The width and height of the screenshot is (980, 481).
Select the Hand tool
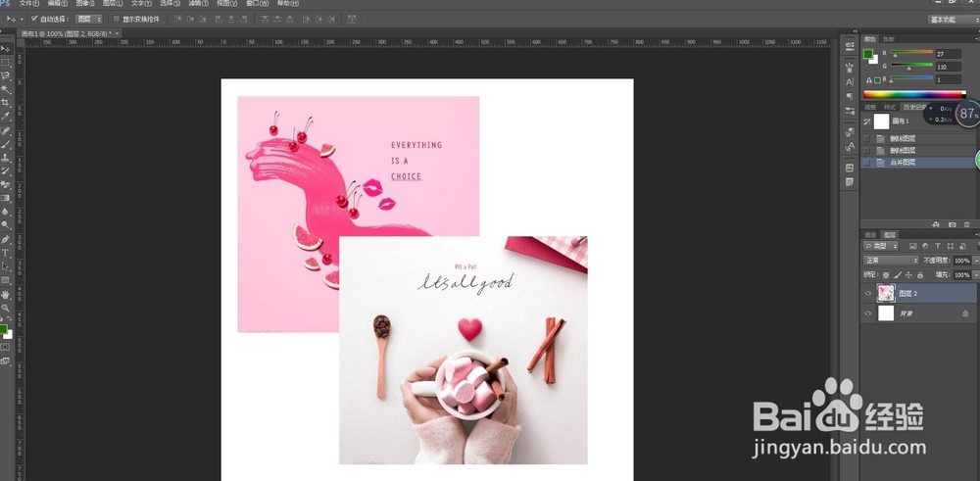(5, 294)
